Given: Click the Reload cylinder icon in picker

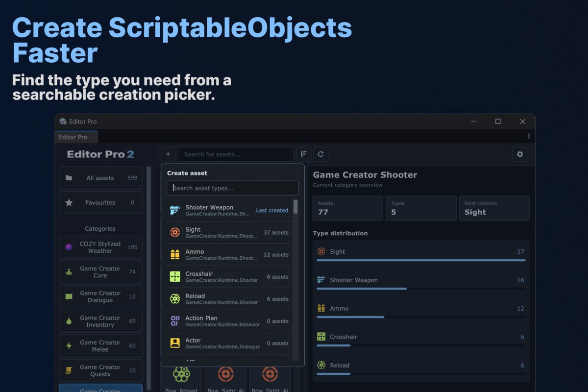Looking at the screenshot, I should coord(175,299).
